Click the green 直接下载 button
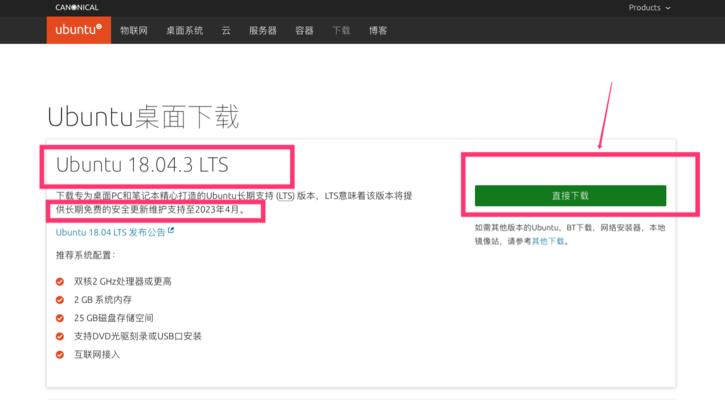The image size is (725, 400). coord(570,196)
